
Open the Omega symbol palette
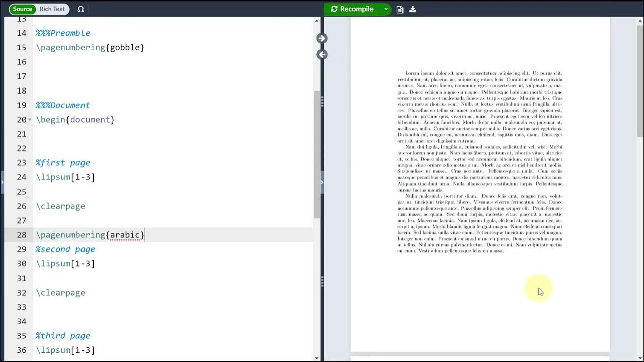point(80,9)
